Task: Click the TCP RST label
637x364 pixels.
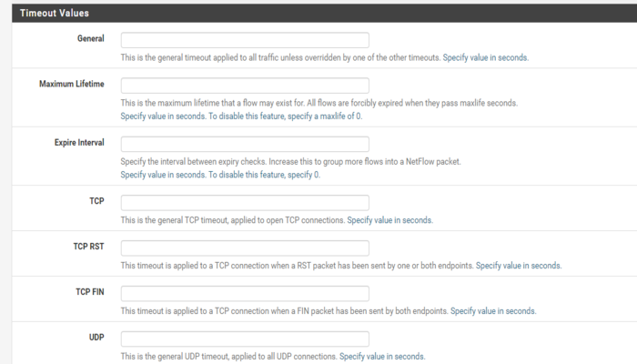Action: click(88, 247)
